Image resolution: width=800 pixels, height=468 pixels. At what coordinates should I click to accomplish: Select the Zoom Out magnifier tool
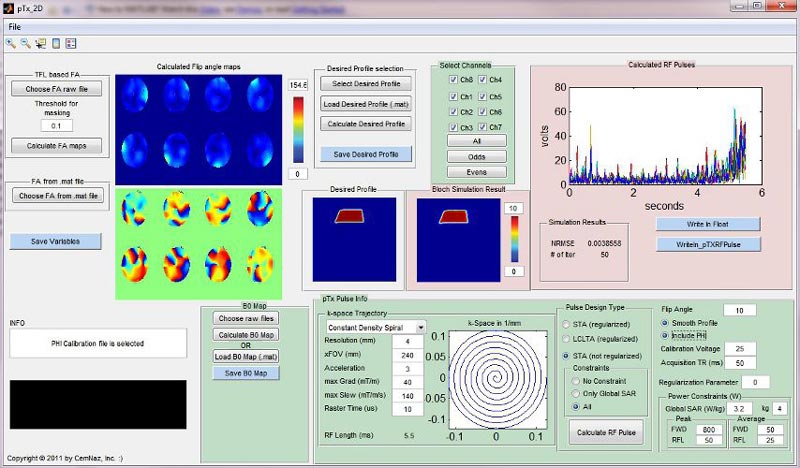[25, 43]
